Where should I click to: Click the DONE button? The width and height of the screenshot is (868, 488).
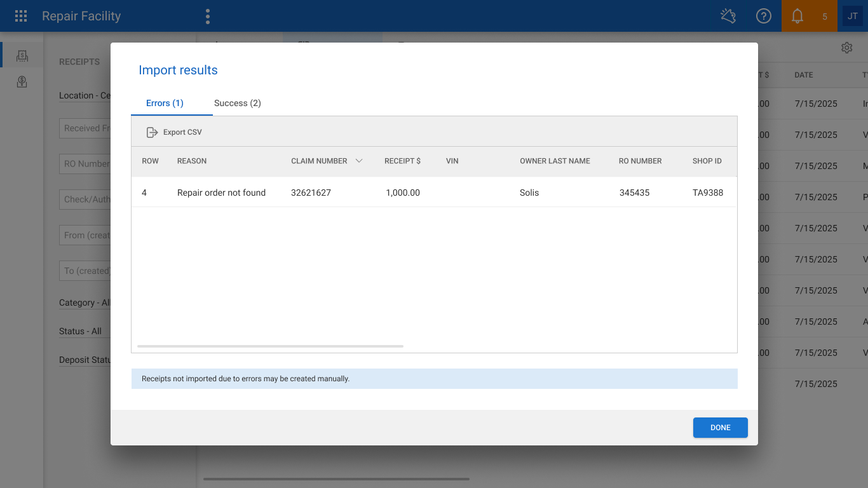720,428
